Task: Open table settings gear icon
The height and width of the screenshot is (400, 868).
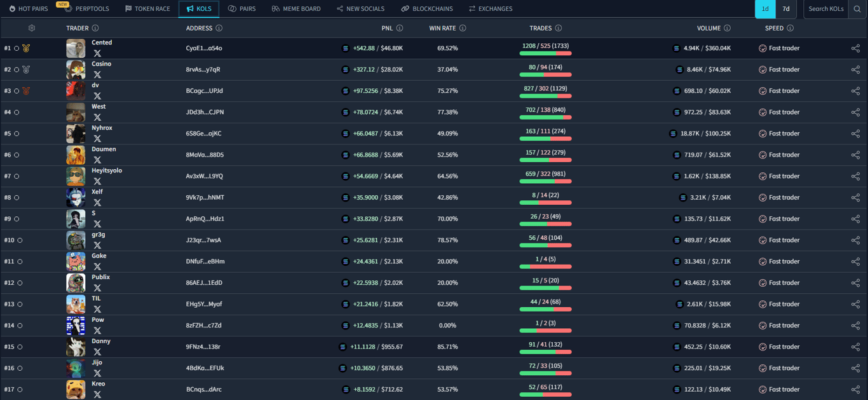Action: 32,28
